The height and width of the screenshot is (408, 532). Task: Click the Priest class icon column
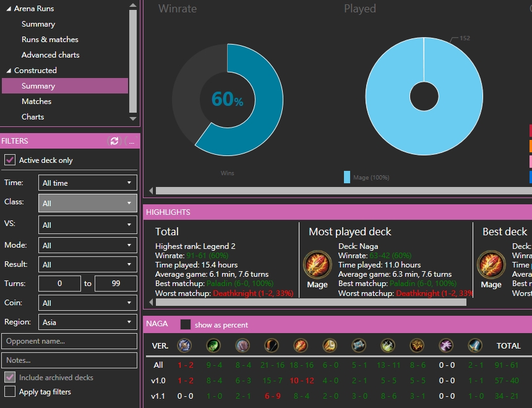pyautogui.click(x=359, y=345)
